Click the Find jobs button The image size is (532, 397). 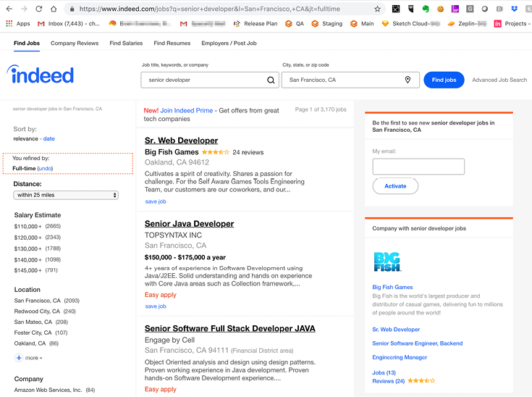(x=444, y=80)
